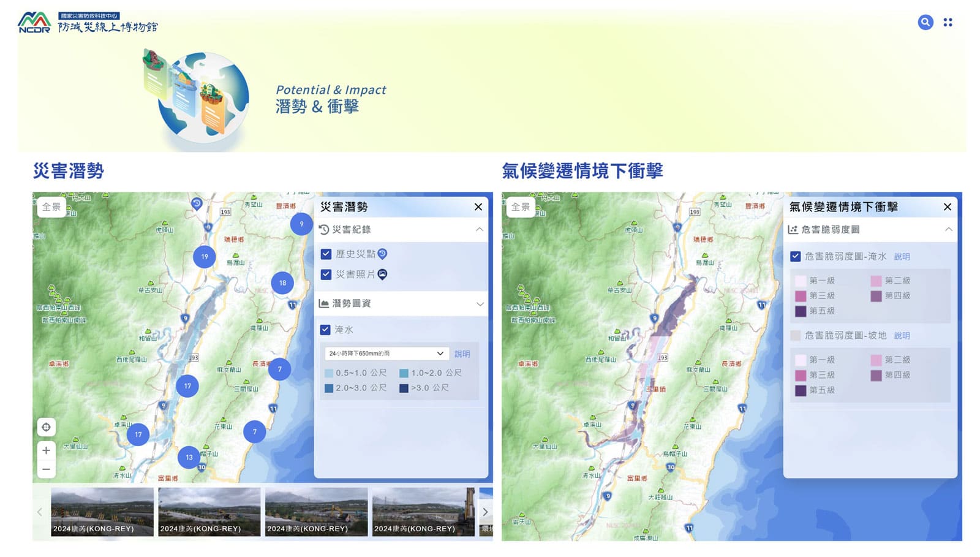
Task: Close the 氣候變遷情境下衝擊 panel
Action: tap(947, 207)
